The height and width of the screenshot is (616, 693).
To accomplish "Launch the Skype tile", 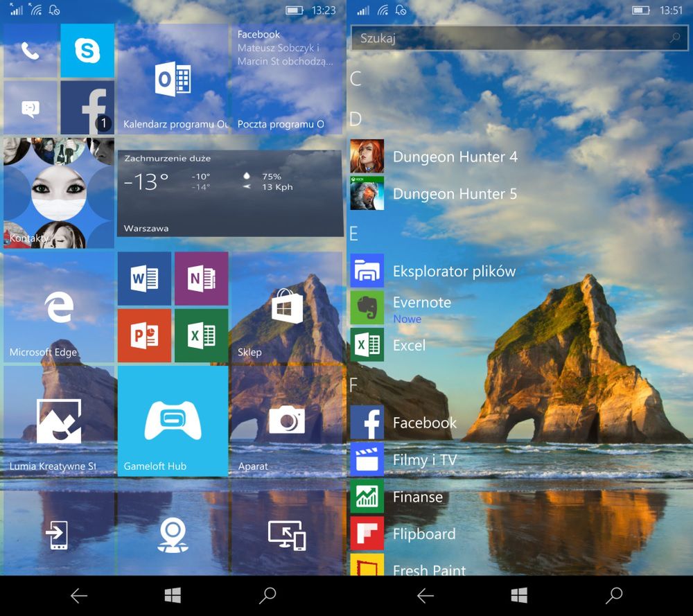I will pos(87,51).
